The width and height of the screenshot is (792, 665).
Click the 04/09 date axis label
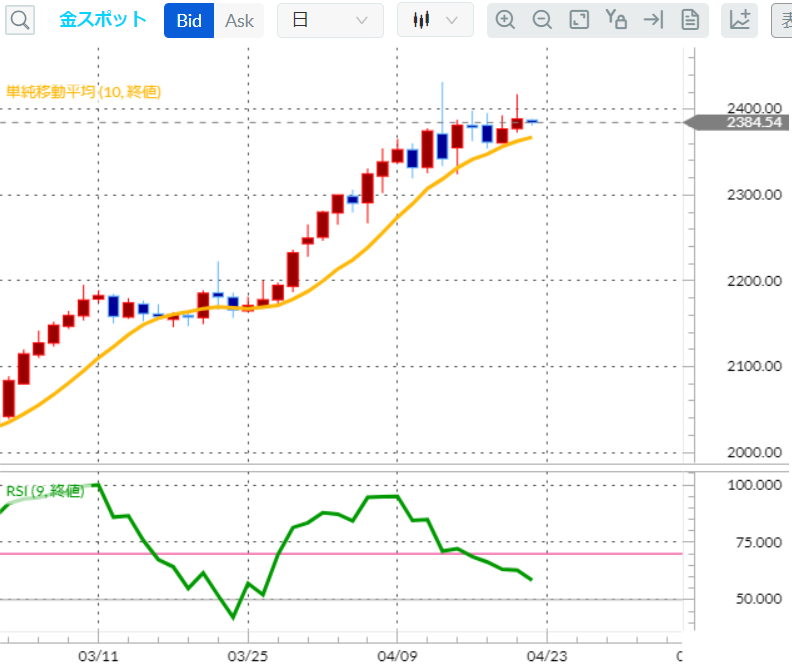coord(397,656)
